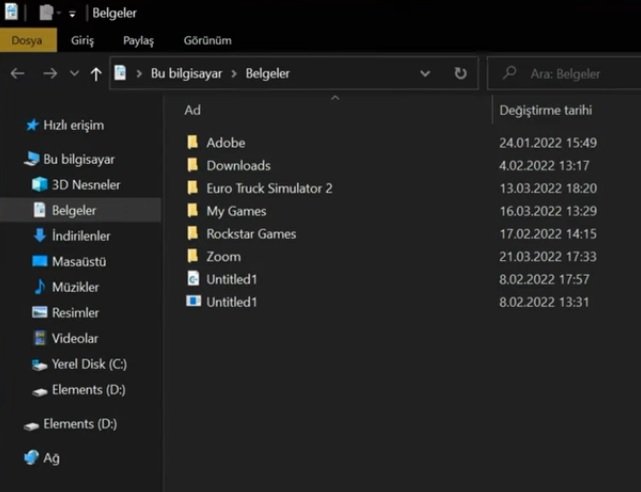Click the Adobe folder icon
This screenshot has width=641, height=492.
pos(193,142)
